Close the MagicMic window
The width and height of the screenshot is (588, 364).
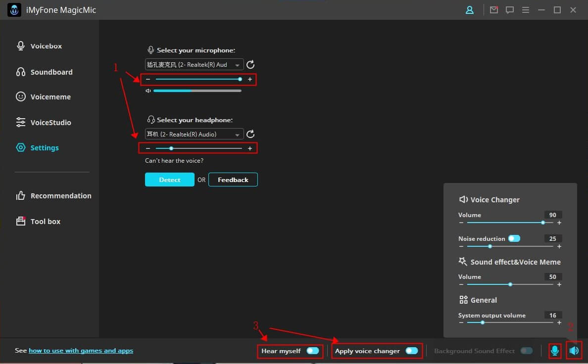click(573, 10)
